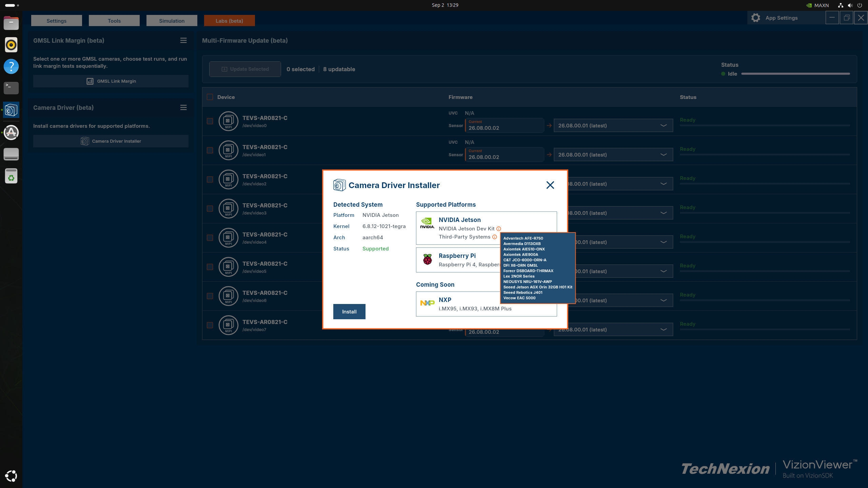
Task: Click the info icon beside NVIDIA Jetson Dev Kit
Action: pyautogui.click(x=499, y=229)
